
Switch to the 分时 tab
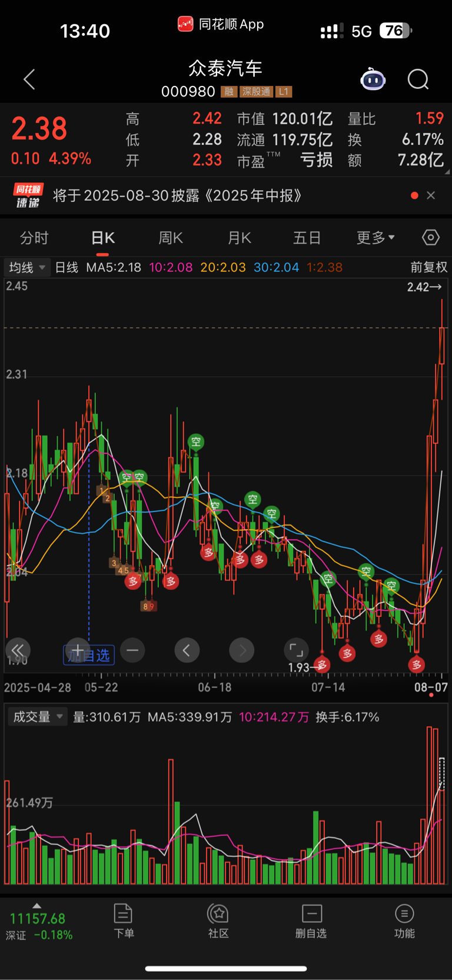34,238
